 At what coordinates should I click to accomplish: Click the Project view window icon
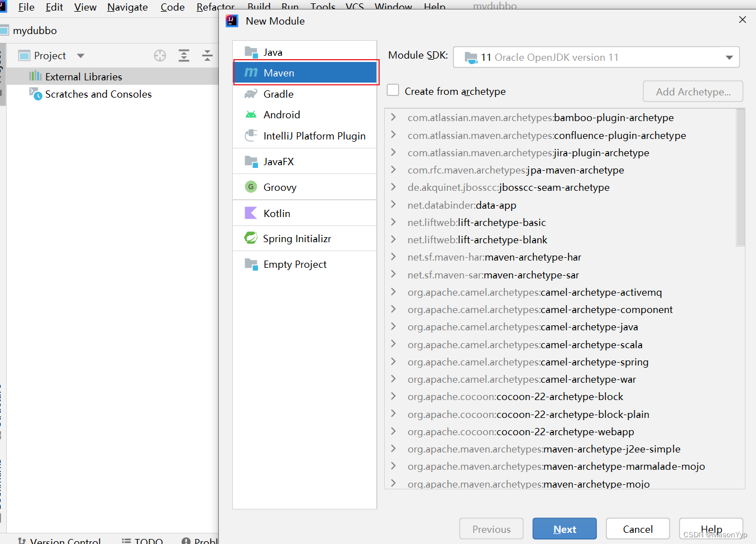(x=24, y=55)
